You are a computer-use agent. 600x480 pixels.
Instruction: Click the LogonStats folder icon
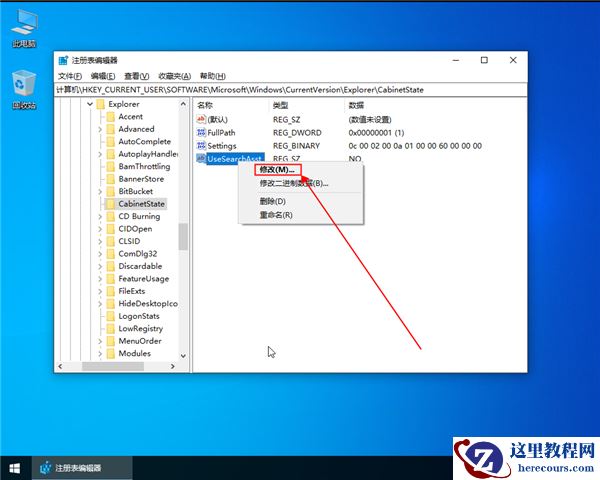pos(111,316)
